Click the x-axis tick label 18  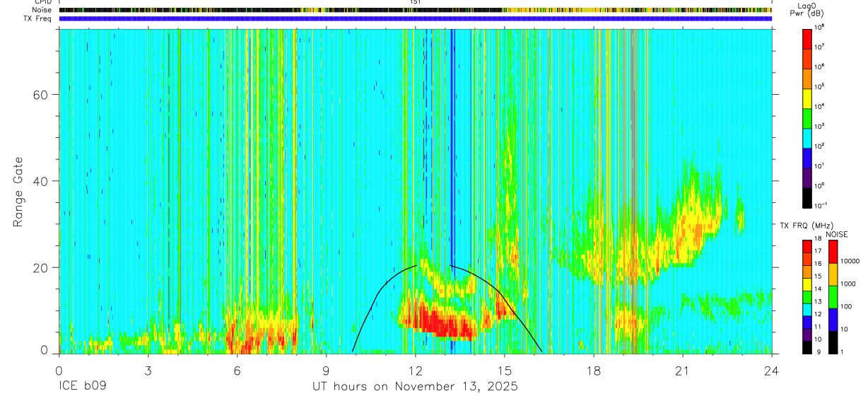(x=594, y=371)
